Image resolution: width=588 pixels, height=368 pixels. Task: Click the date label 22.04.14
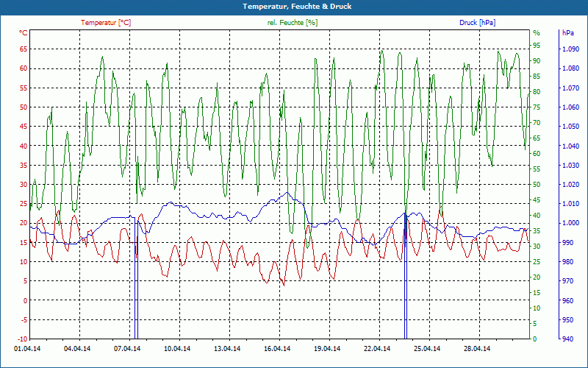(x=377, y=349)
